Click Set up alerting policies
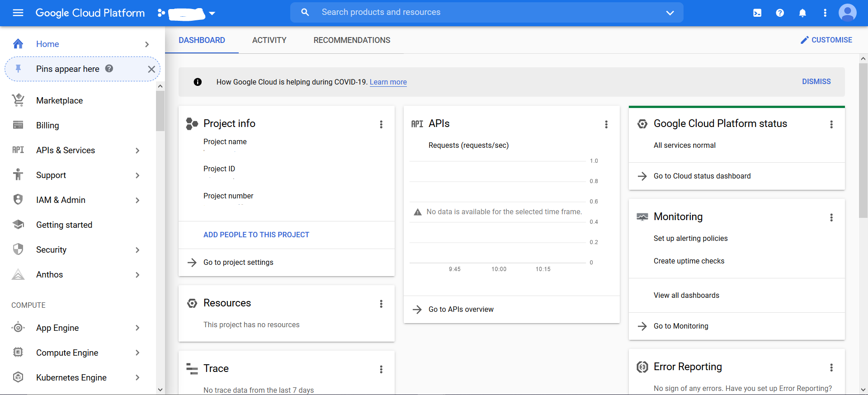This screenshot has height=395, width=868. (691, 238)
